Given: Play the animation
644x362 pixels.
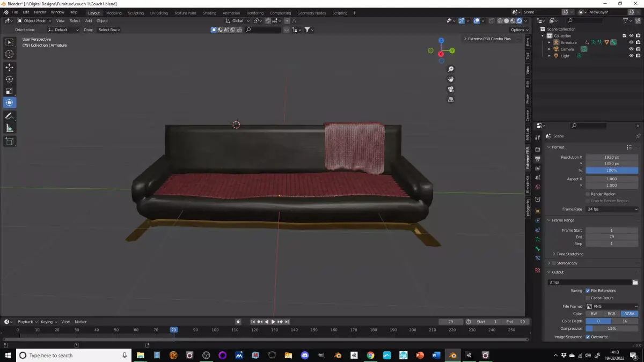Looking at the screenshot, I should coord(273,322).
